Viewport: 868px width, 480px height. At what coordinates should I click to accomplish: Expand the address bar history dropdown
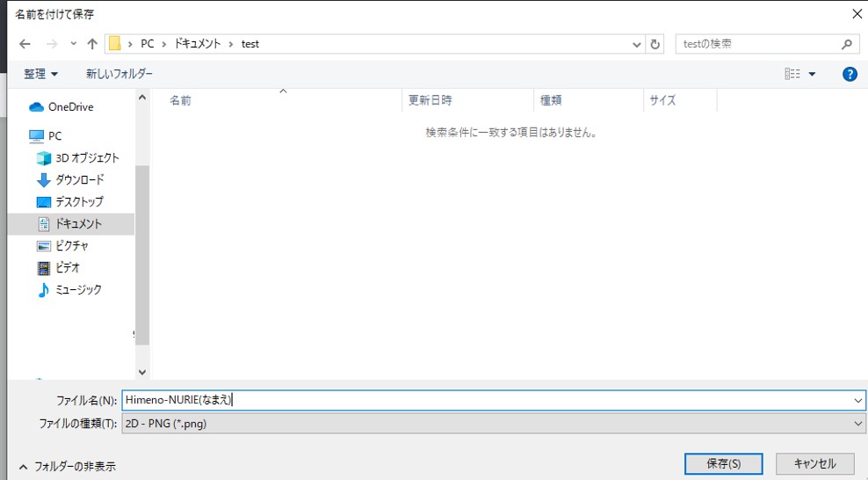tap(637, 44)
